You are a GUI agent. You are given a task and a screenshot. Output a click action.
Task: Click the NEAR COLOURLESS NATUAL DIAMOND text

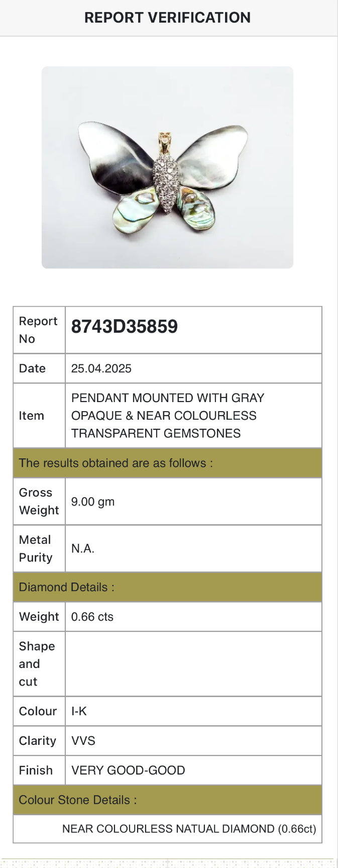[189, 829]
